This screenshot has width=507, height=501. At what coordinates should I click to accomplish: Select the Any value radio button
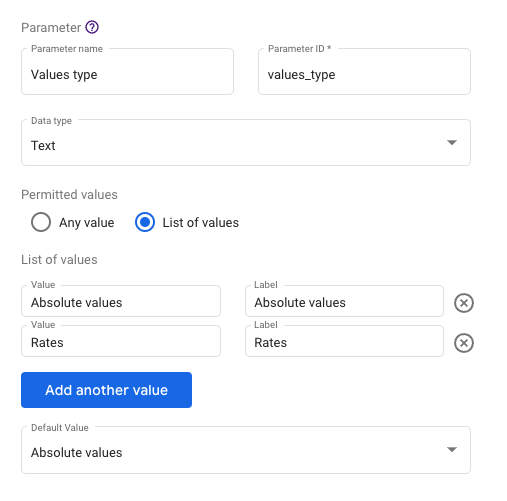click(41, 222)
